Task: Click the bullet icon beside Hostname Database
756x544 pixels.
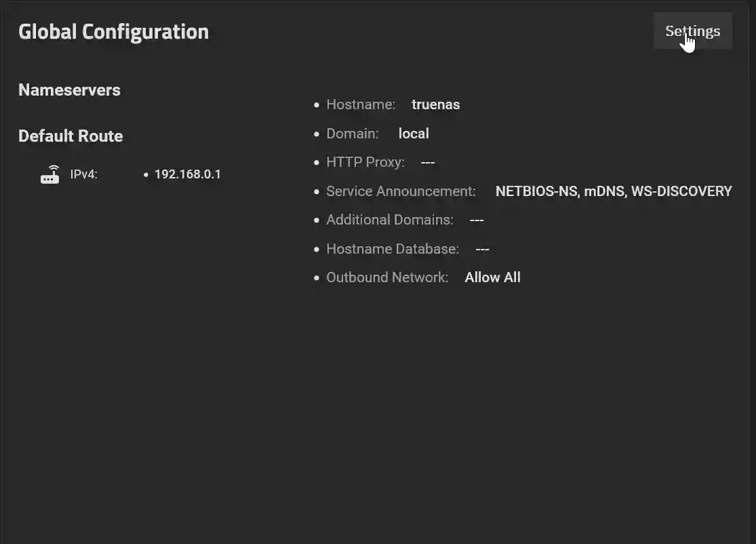Action: pyautogui.click(x=316, y=249)
